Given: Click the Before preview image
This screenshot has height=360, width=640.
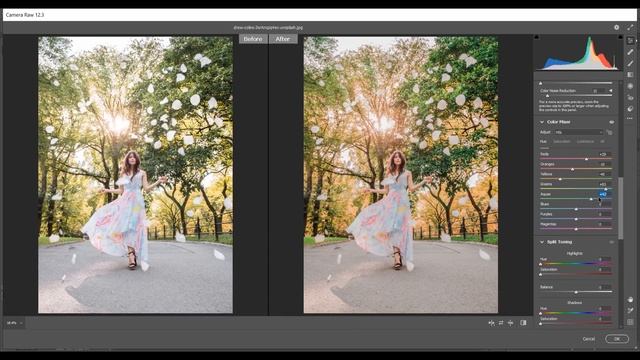Looking at the screenshot, I should 136,175.
